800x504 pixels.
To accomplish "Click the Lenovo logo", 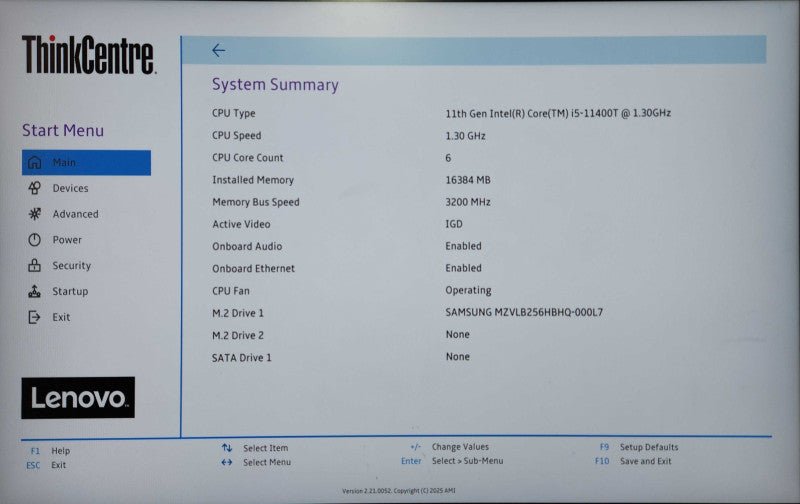I will tap(78, 398).
